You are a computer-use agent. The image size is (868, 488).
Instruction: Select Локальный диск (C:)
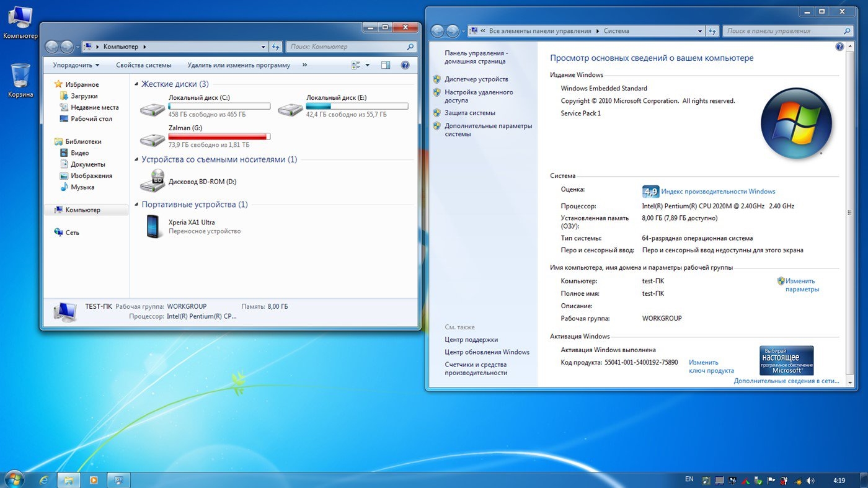pyautogui.click(x=205, y=106)
